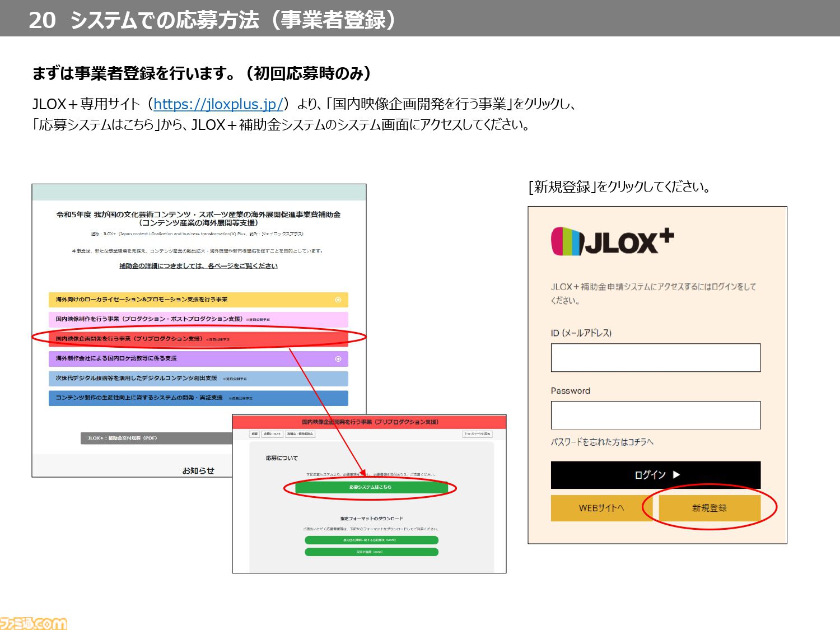This screenshot has height=630, width=840.
Task: Open yellow 海外向けのローカライゼーション&プロモーション banner
Action: coord(198,300)
